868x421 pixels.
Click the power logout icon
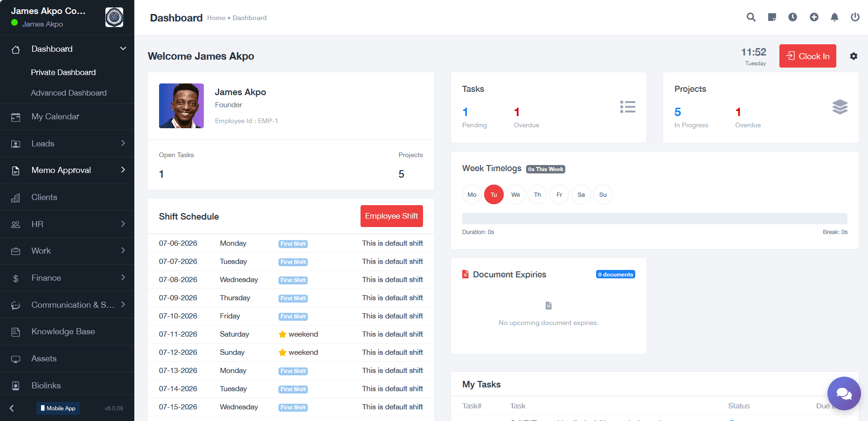[x=855, y=17]
